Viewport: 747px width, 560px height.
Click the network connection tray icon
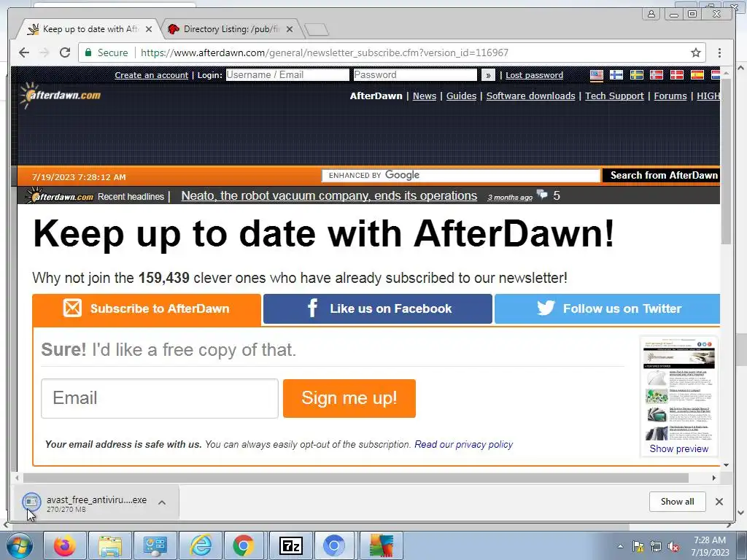(656, 547)
